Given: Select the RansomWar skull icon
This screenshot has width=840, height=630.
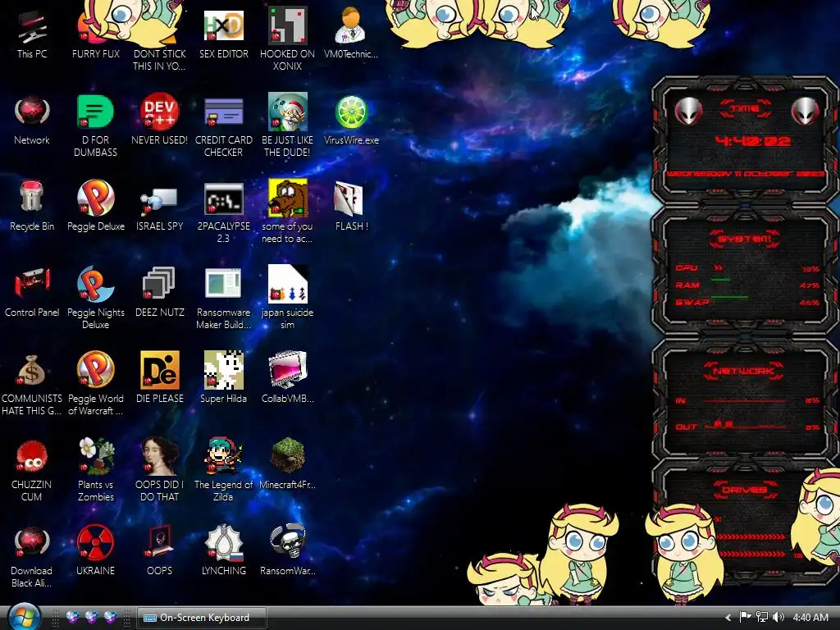Looking at the screenshot, I should [x=287, y=541].
